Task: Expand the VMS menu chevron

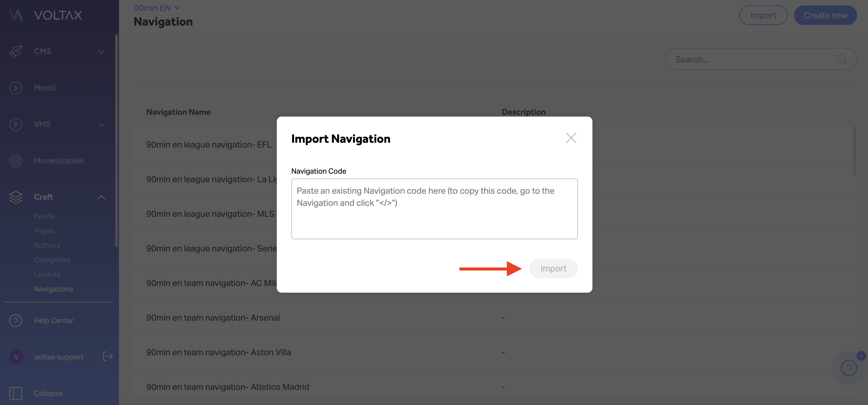Action: pos(101,124)
